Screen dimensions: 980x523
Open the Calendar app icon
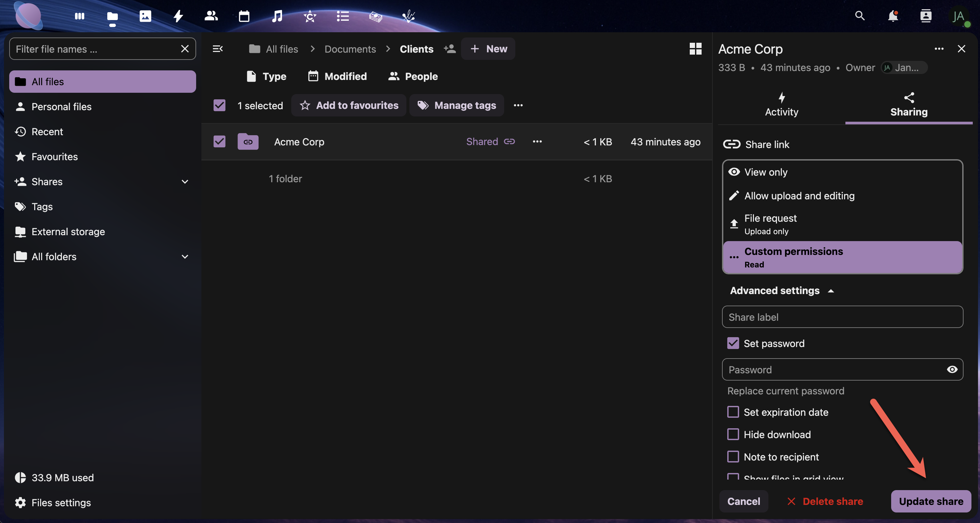coord(244,16)
